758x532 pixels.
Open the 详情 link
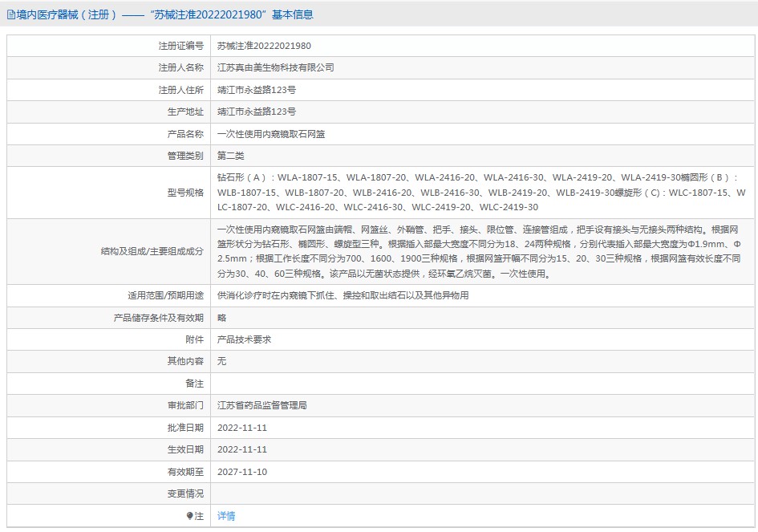(226, 516)
